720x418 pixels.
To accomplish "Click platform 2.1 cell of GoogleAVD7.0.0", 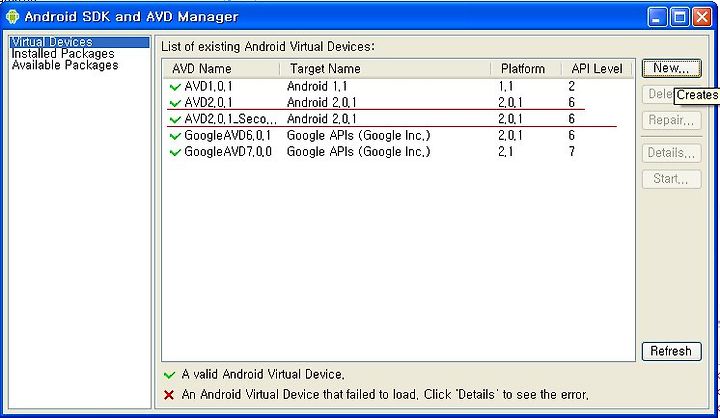I will point(506,152).
